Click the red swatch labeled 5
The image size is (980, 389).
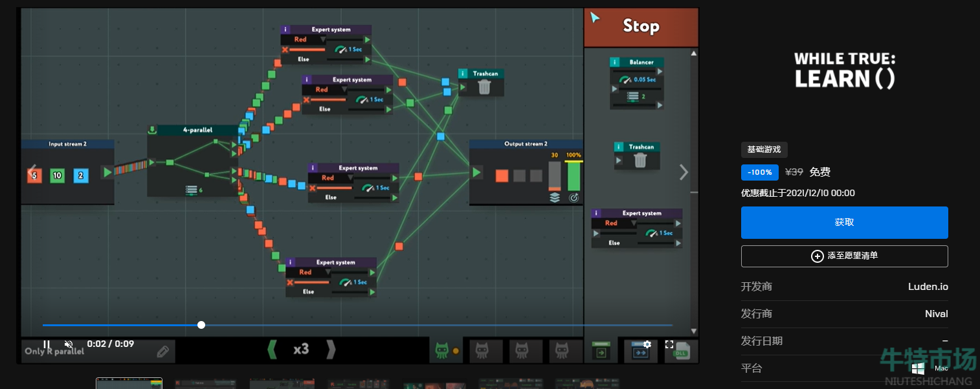tap(34, 175)
